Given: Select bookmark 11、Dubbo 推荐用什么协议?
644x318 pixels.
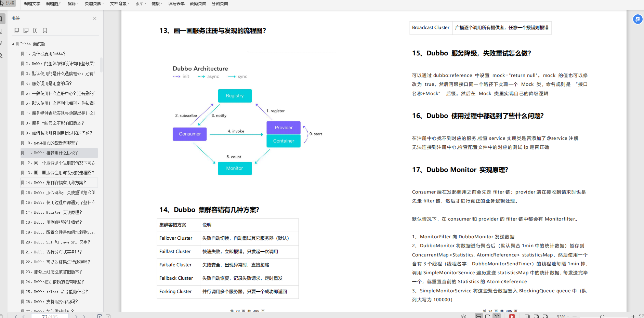Looking at the screenshot, I should [x=59, y=153].
